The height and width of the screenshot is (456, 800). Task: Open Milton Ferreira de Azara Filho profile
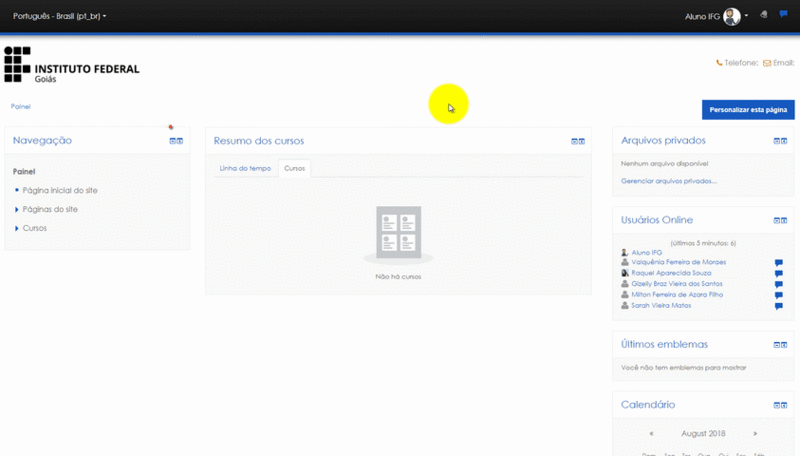[x=677, y=294]
